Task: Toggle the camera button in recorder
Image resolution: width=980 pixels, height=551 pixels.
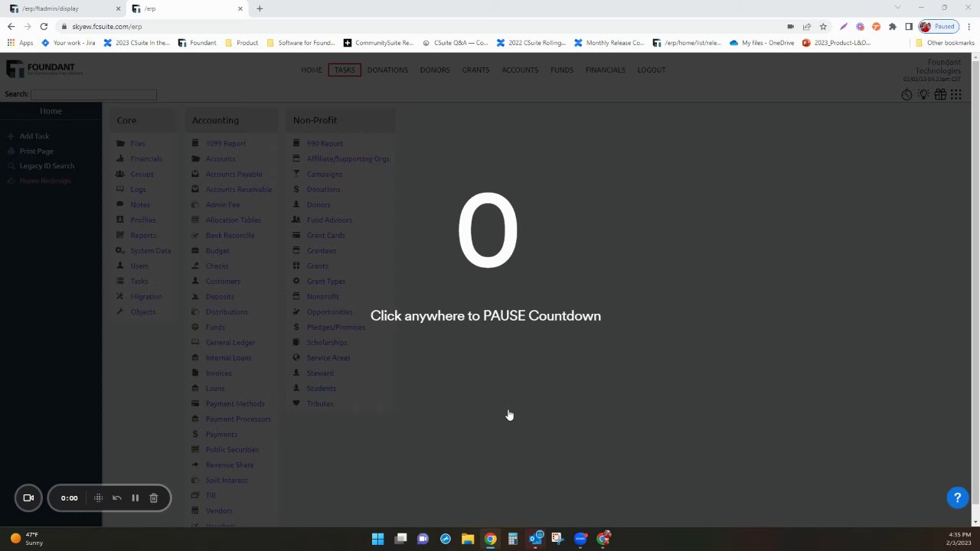Action: point(28,498)
